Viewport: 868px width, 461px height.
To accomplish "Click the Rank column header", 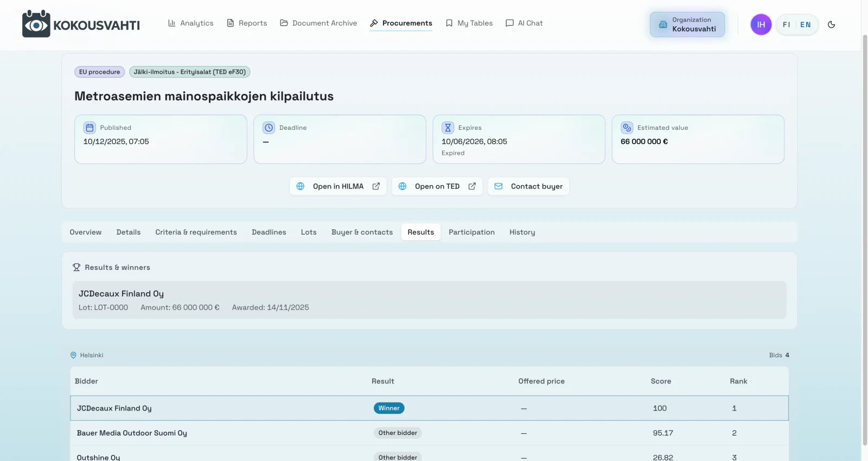I will (x=739, y=381).
